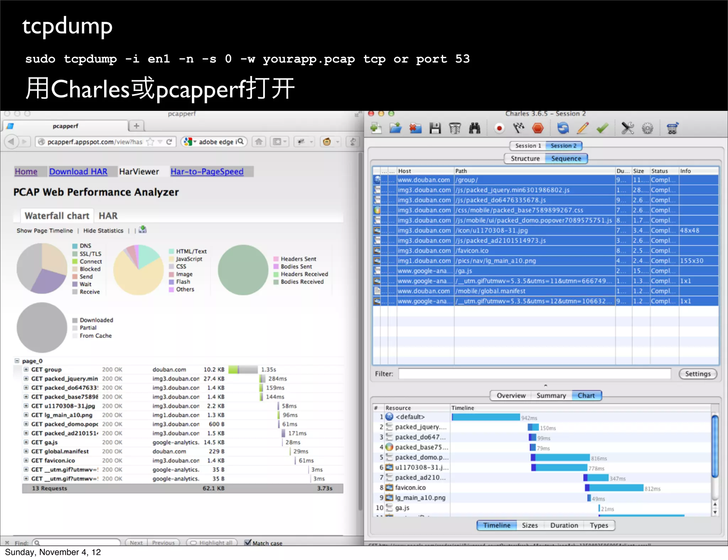Click the Headers Received legend color swatch

[276, 274]
